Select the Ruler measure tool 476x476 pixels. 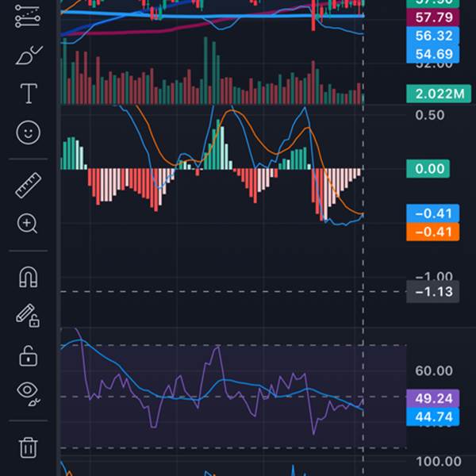tap(29, 185)
